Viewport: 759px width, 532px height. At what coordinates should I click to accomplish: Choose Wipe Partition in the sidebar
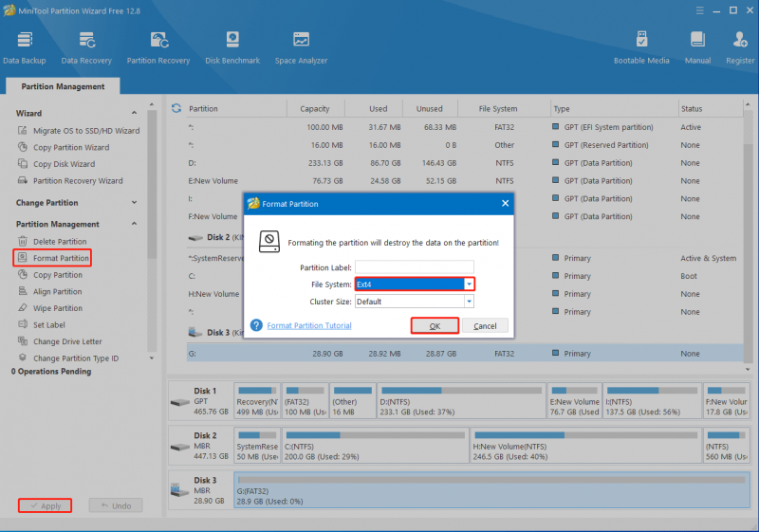click(x=58, y=308)
